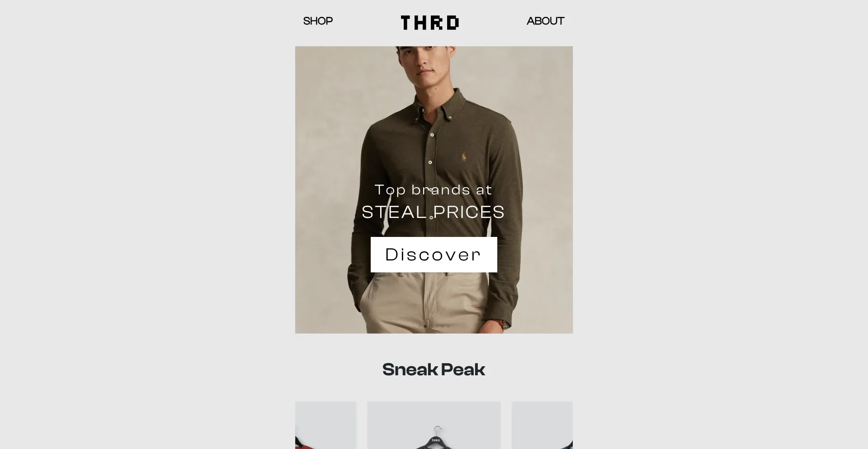This screenshot has height=449, width=868.
Task: Click the small THRD label on hanger
Action: [435, 440]
